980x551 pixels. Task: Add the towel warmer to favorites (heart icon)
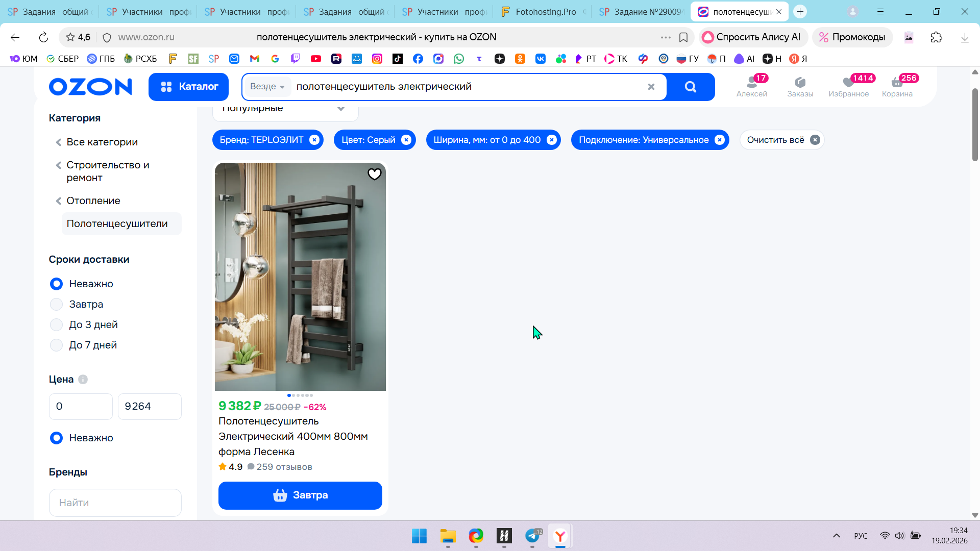[374, 174]
